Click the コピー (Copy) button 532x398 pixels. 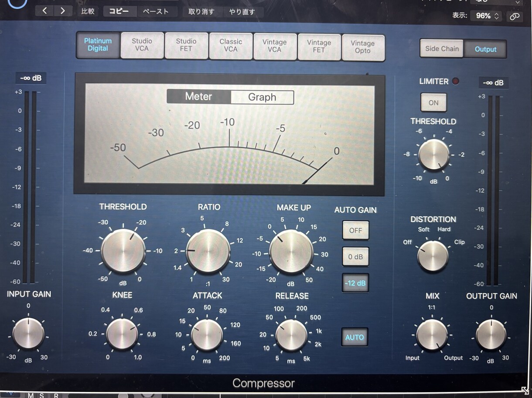[x=119, y=11]
